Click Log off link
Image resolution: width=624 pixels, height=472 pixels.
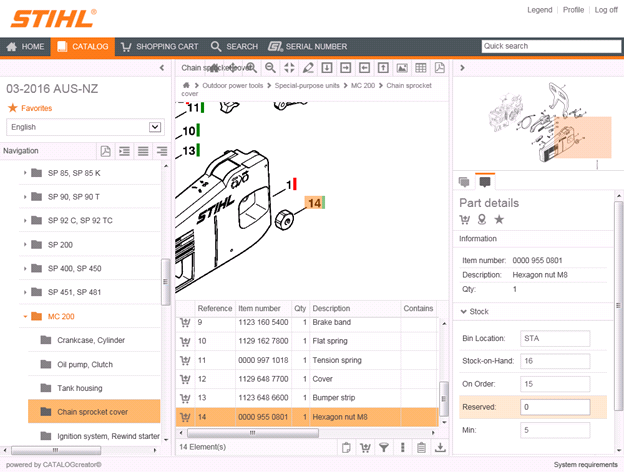pos(606,10)
